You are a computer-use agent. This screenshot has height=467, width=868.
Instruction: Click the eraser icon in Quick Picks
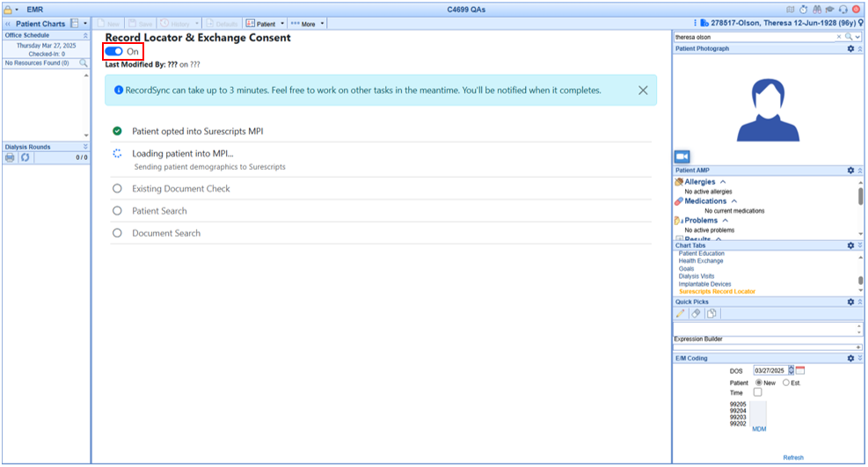click(696, 314)
